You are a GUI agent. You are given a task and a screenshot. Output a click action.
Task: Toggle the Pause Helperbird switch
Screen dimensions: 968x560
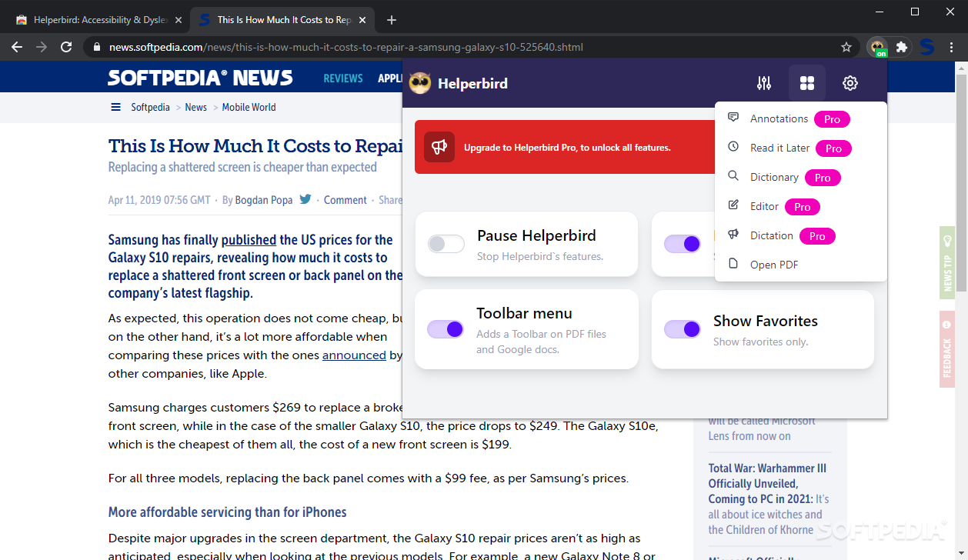point(446,244)
